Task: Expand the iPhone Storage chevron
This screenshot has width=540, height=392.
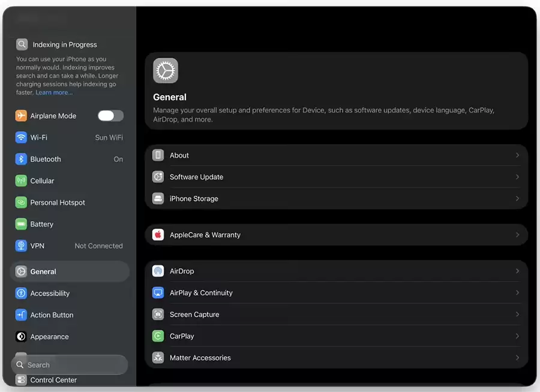Action: click(517, 198)
